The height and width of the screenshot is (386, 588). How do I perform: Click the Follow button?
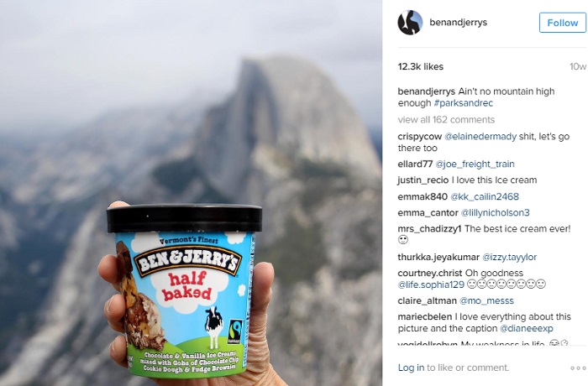tap(563, 23)
